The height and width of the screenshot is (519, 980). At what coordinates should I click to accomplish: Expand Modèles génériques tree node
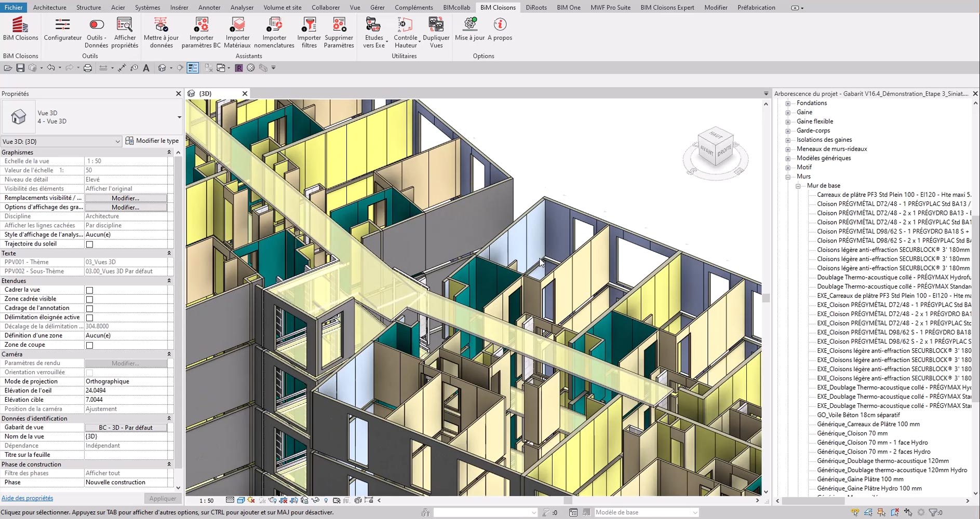pos(788,158)
